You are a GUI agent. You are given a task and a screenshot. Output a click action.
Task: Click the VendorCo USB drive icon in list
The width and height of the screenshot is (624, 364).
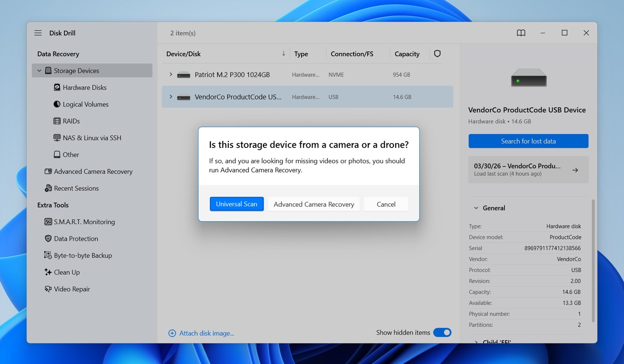click(184, 97)
